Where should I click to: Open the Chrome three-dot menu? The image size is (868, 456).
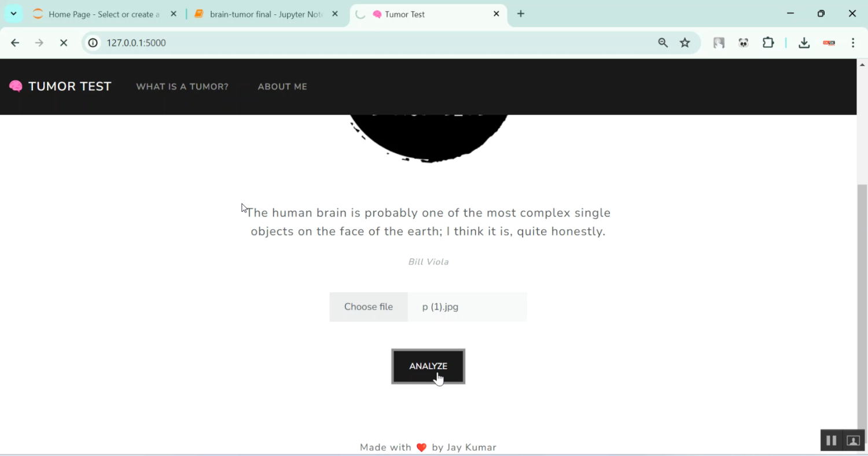tap(853, 43)
